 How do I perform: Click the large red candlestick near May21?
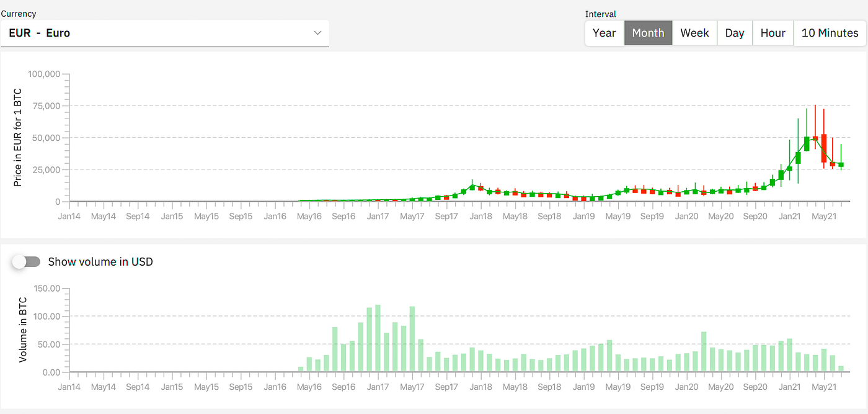(824, 148)
